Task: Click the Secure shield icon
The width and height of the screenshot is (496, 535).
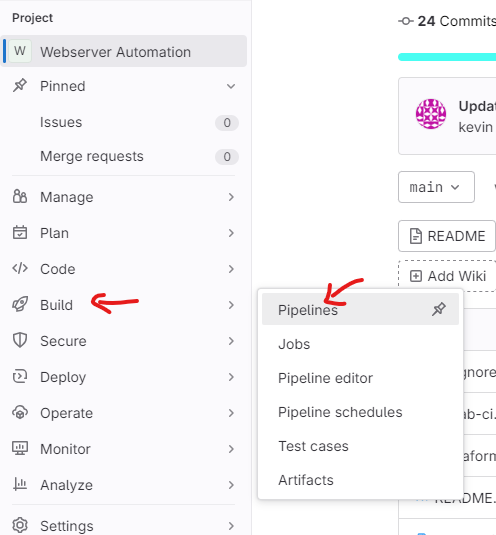Action: coord(20,341)
